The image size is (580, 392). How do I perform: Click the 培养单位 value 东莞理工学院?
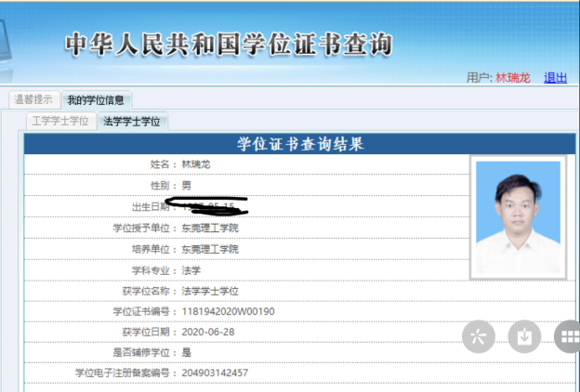[209, 249]
